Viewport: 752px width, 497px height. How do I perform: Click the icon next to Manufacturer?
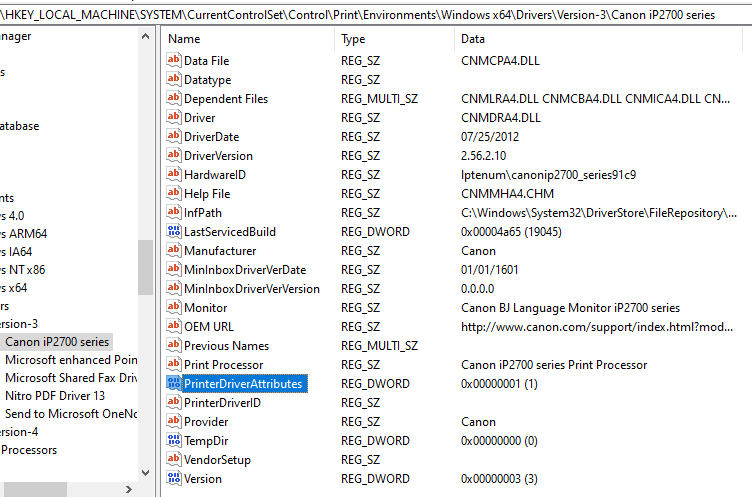pos(174,250)
